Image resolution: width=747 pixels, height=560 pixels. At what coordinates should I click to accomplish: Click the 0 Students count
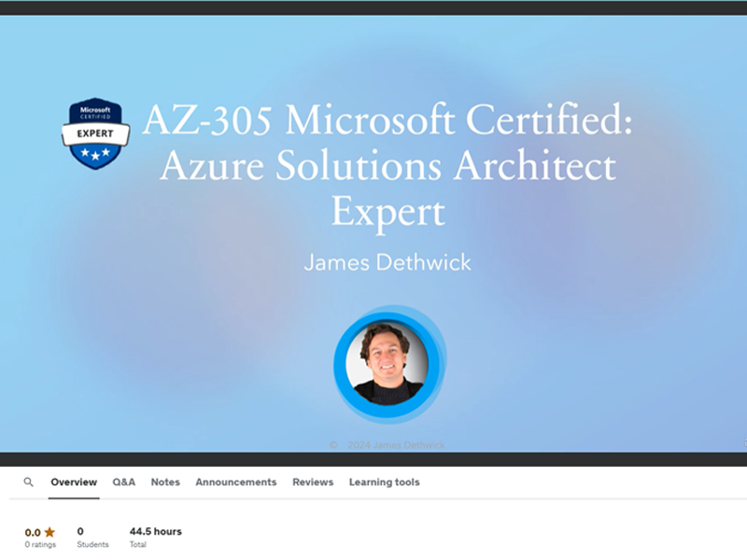pyautogui.click(x=80, y=531)
